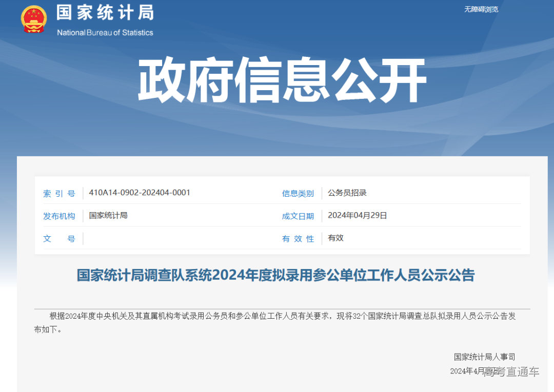Enable 无障碍浏览 accessibility mode
Image resolution: width=554 pixels, height=392 pixels.
click(482, 9)
